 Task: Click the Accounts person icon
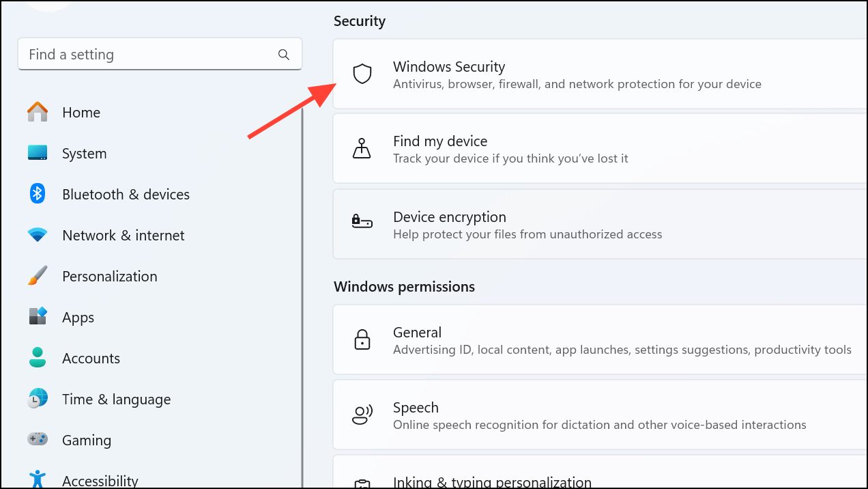[38, 358]
